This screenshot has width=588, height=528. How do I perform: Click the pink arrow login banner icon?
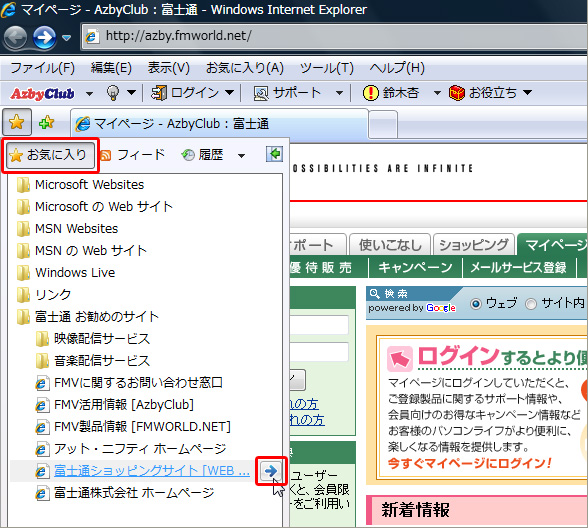point(400,358)
